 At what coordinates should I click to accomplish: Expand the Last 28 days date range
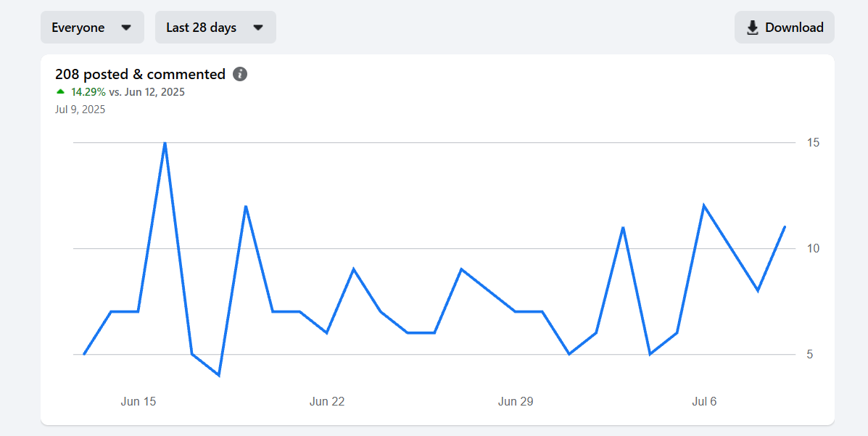point(215,28)
